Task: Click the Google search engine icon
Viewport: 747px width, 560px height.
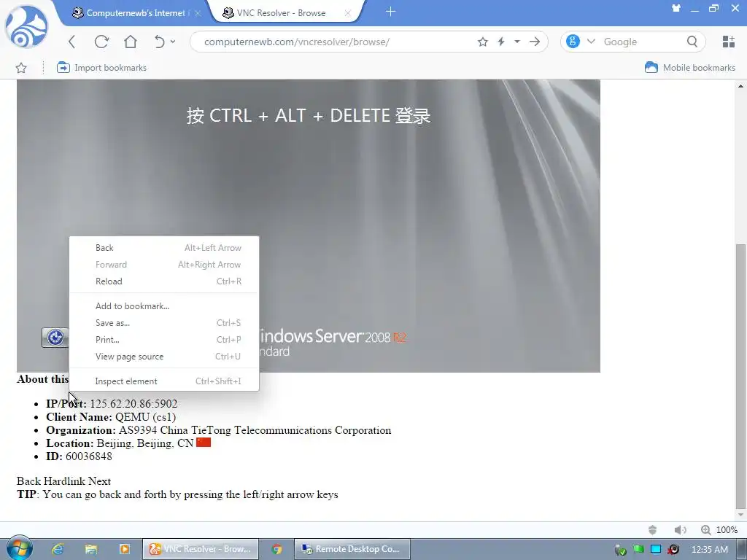Action: tap(573, 42)
